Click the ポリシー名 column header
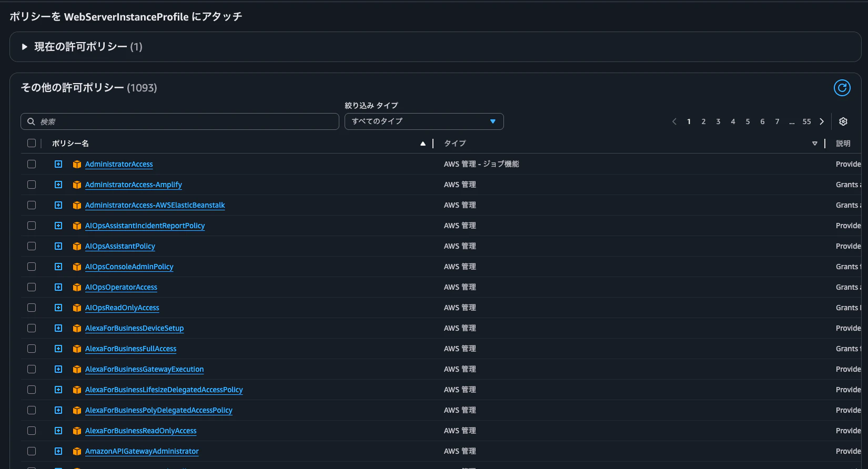The image size is (868, 469). [70, 144]
